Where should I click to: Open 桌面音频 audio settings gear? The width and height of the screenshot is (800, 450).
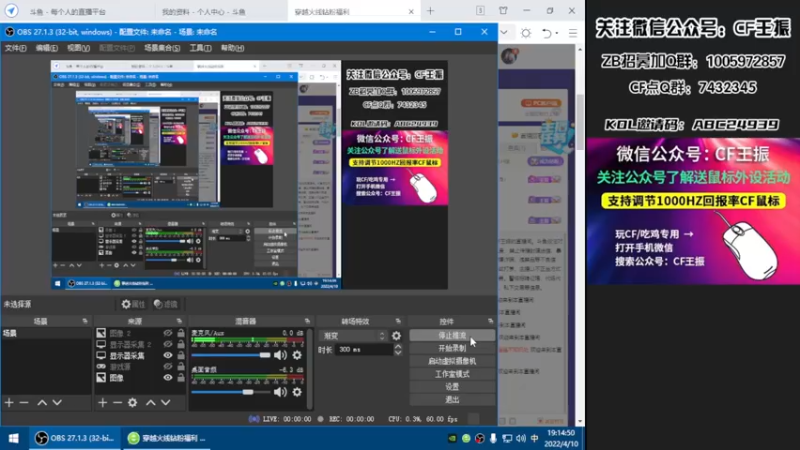coord(297,392)
